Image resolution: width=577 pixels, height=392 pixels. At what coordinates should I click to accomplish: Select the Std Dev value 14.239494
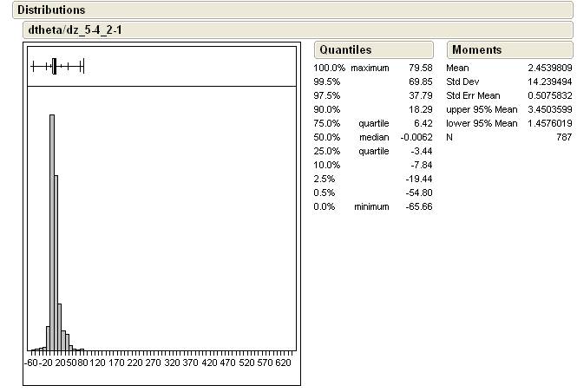(x=547, y=82)
